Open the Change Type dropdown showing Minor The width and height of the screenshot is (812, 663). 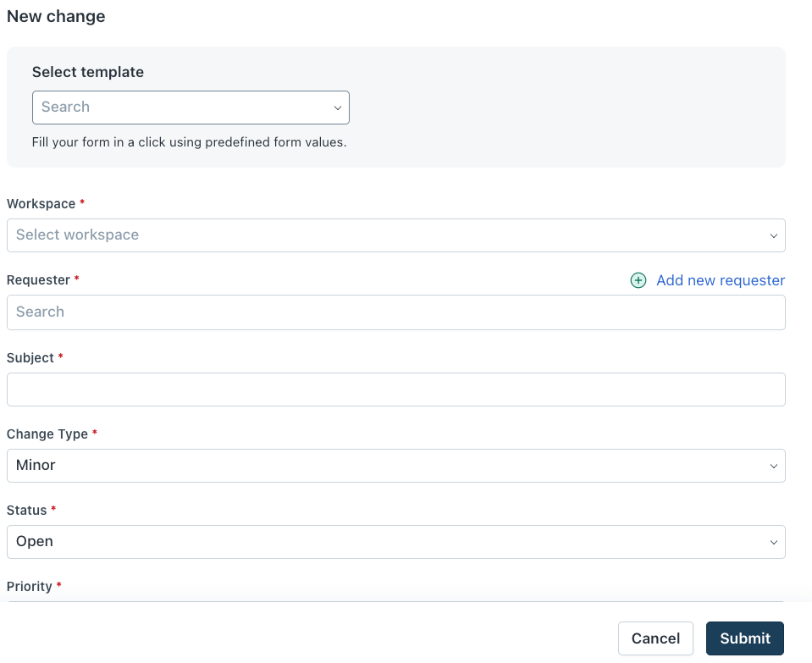click(x=396, y=466)
